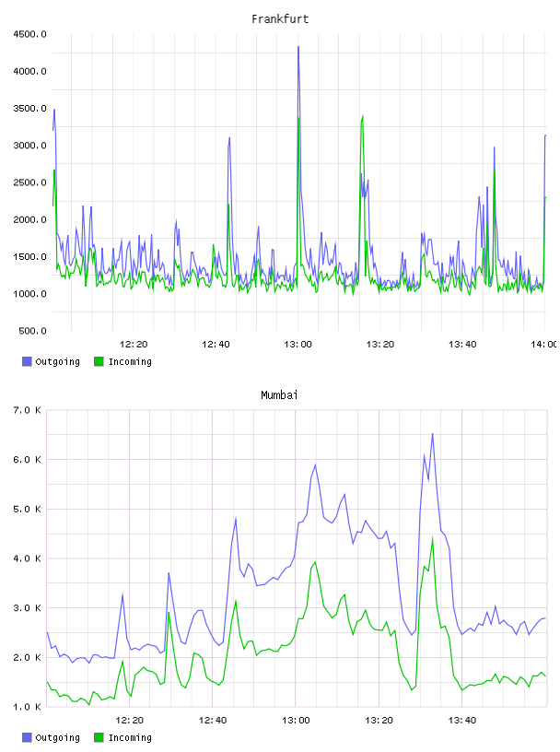This screenshot has height=752, width=560.
Task: Click Frankfurt x-axis label 12:20
Action: click(134, 345)
